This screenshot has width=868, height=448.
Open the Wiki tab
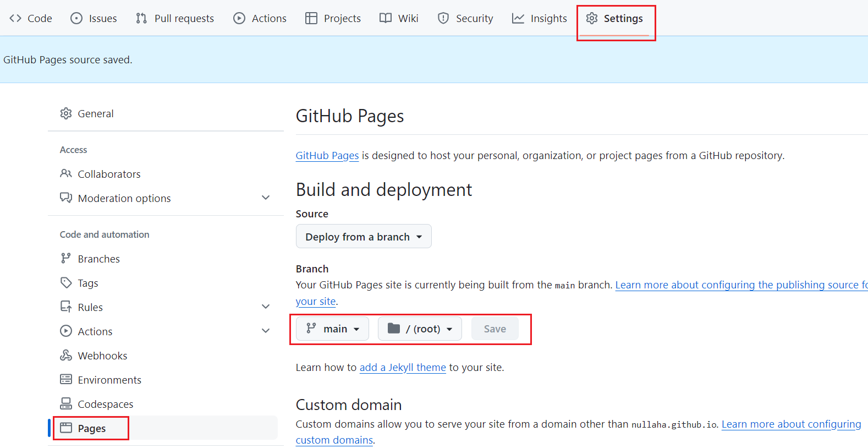(399, 18)
